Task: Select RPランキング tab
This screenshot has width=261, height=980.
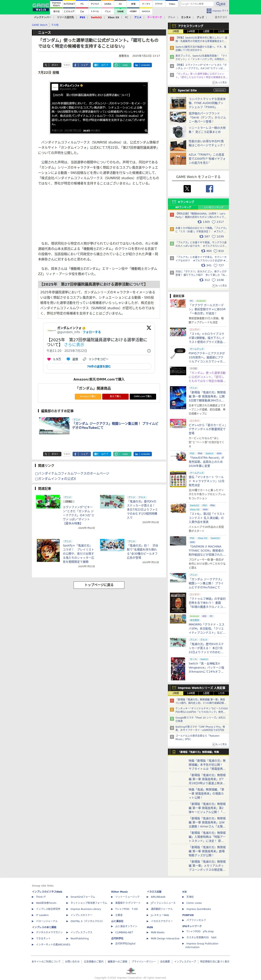Action: [183, 207]
